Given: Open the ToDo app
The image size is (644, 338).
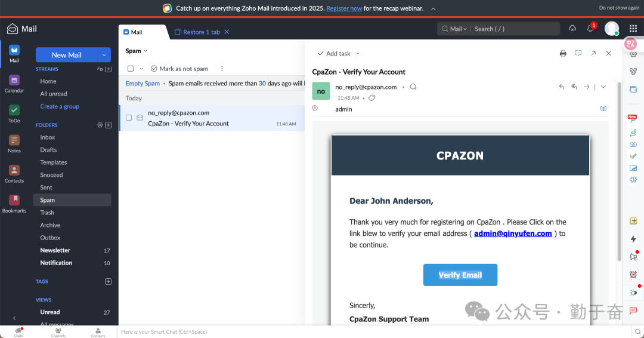Looking at the screenshot, I should tap(14, 114).
